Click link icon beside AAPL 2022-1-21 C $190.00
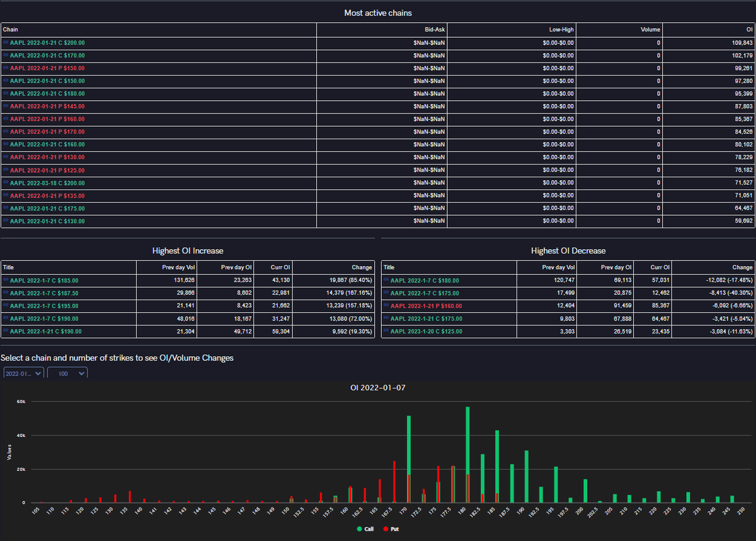The image size is (756, 541). [6, 331]
